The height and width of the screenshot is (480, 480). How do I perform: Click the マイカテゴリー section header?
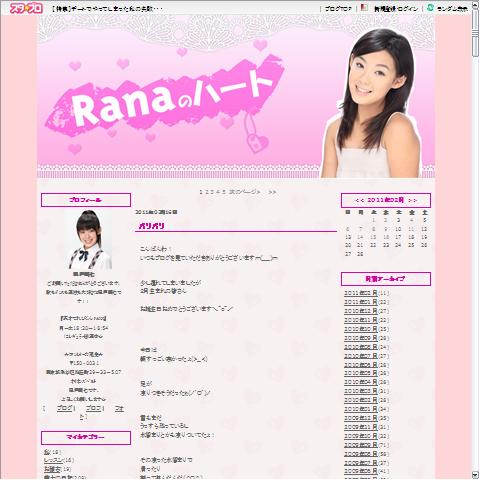86,438
